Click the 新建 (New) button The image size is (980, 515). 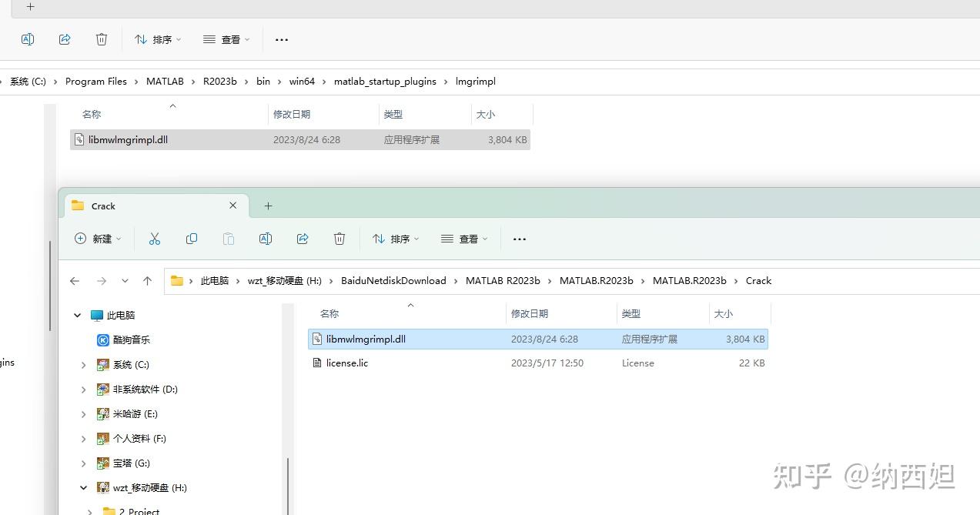coord(98,239)
